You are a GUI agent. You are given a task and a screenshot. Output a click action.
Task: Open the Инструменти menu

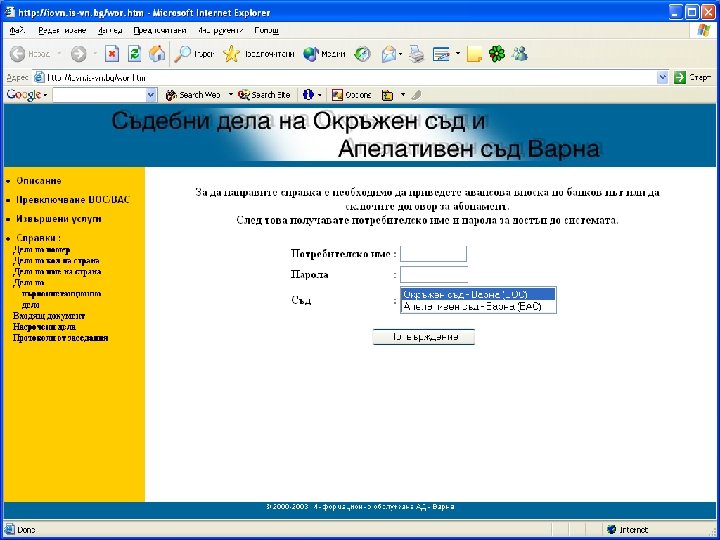coord(221,30)
